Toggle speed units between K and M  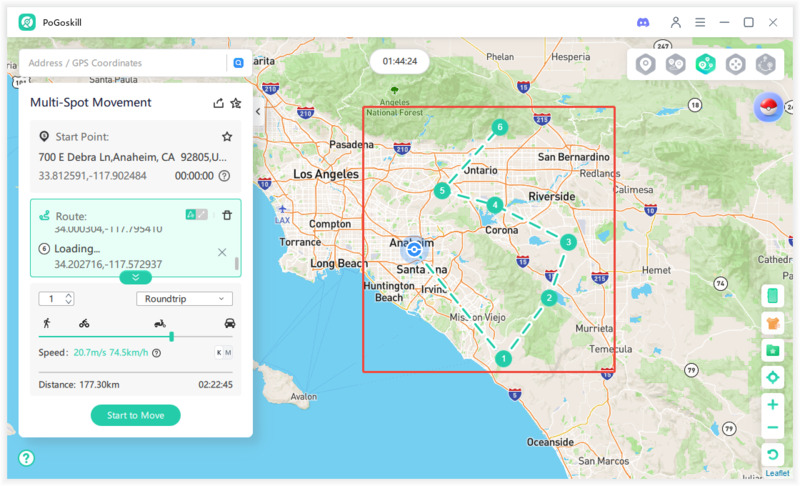coord(223,352)
